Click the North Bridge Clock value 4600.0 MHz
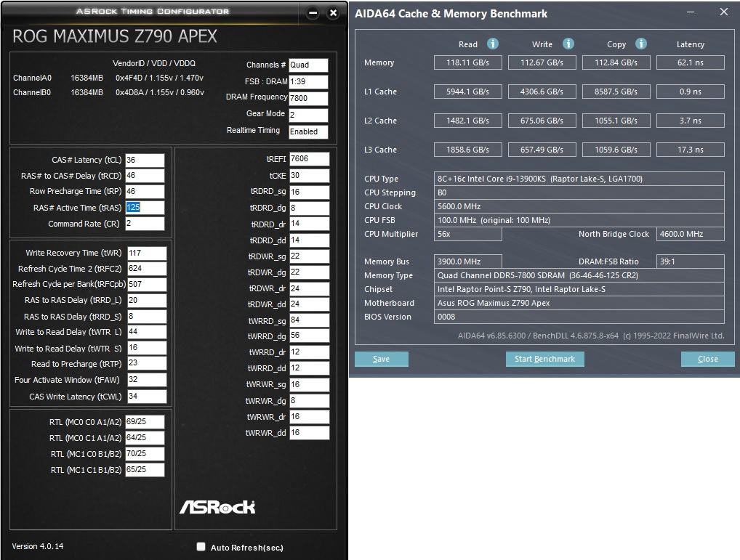Viewport: 740px width, 560px height. coord(691,234)
